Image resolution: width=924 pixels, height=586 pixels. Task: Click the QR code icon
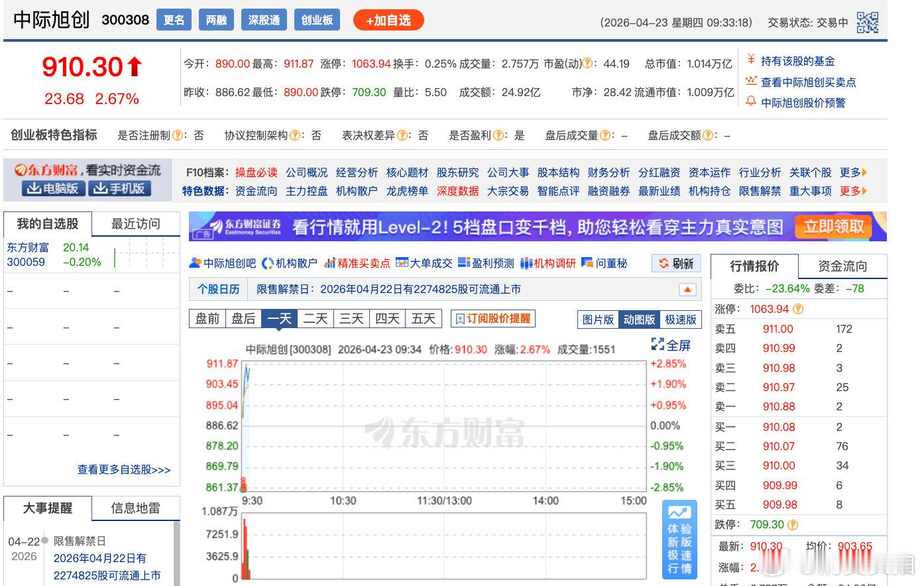point(867,23)
